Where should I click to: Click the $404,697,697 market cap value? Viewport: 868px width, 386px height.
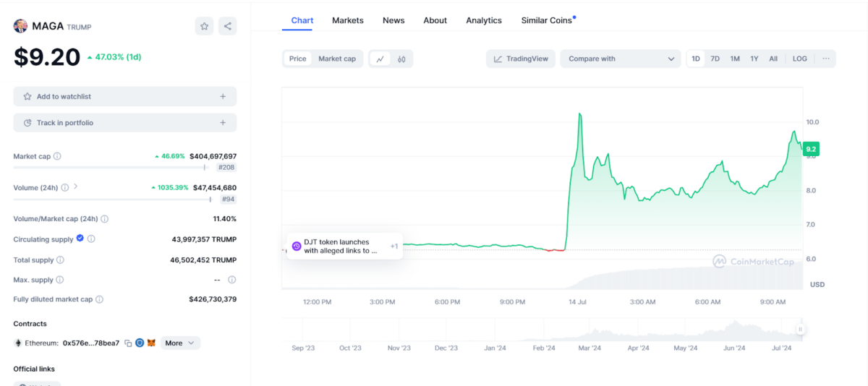(x=213, y=156)
